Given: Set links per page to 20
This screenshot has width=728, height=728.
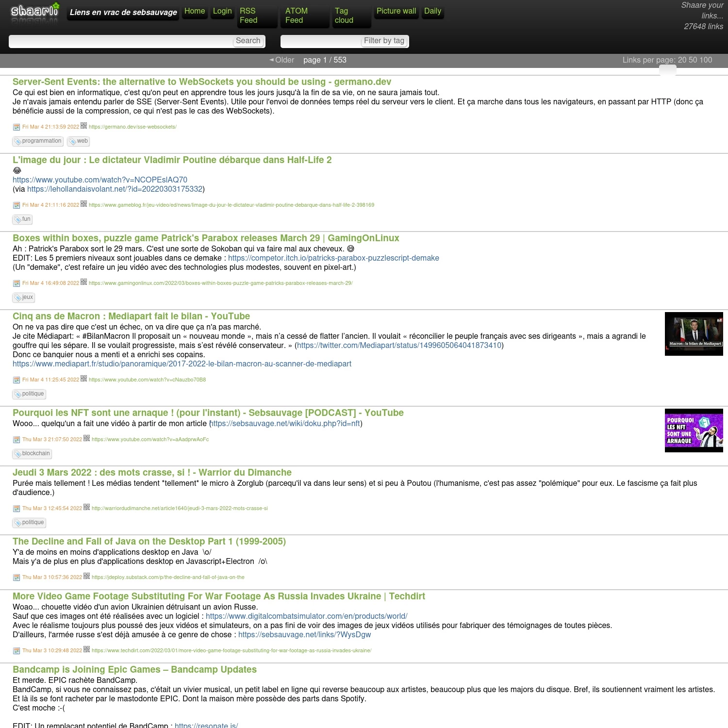Looking at the screenshot, I should tap(682, 60).
